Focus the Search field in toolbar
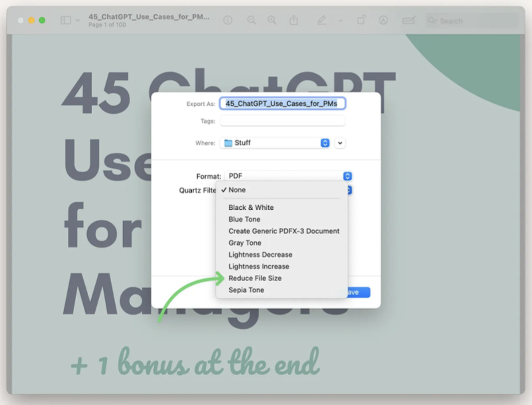This screenshot has height=405, width=532. click(471, 21)
